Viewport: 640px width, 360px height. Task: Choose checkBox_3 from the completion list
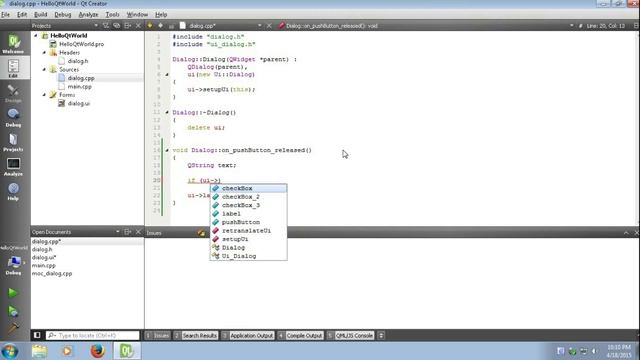[249, 205]
